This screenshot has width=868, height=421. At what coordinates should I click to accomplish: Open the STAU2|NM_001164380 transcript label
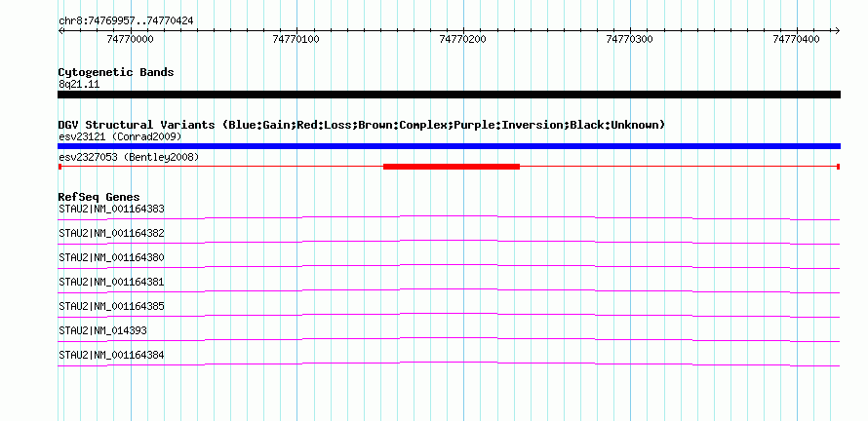click(111, 258)
